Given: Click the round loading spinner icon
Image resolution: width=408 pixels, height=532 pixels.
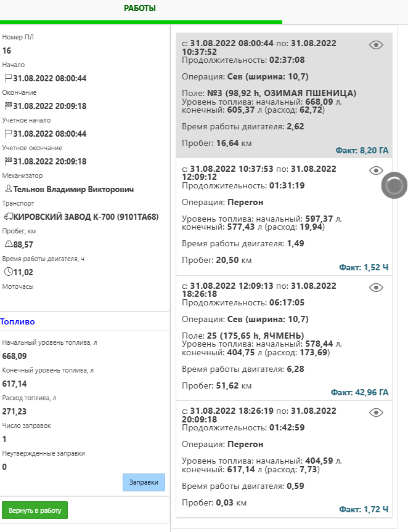Looking at the screenshot, I should point(394,185).
